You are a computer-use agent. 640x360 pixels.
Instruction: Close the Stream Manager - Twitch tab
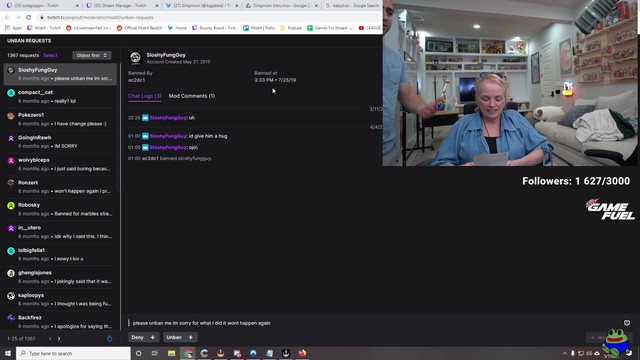click(x=157, y=6)
